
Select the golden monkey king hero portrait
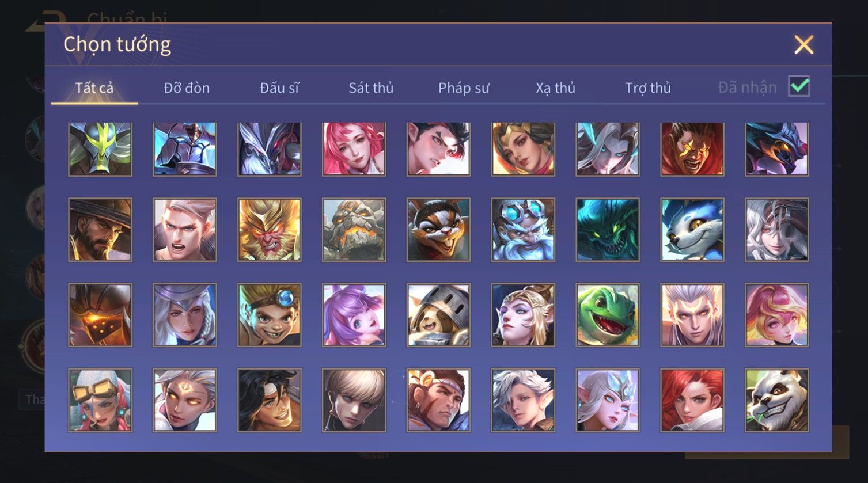[270, 230]
